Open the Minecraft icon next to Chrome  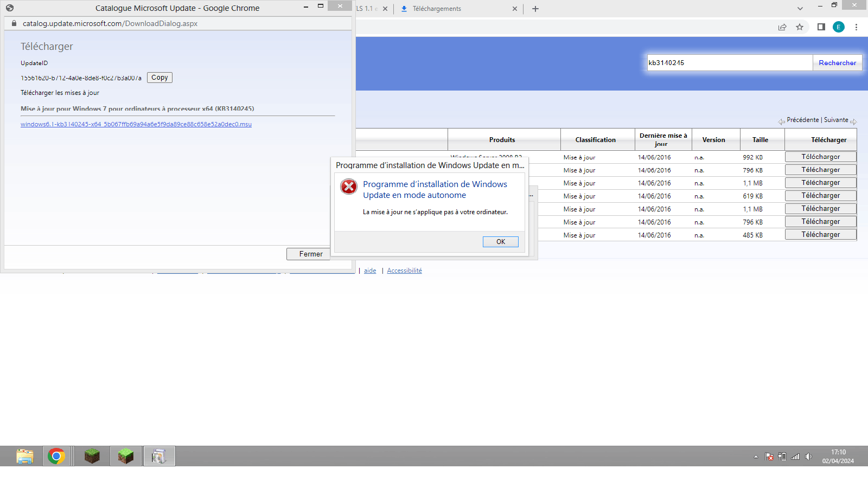(92, 457)
